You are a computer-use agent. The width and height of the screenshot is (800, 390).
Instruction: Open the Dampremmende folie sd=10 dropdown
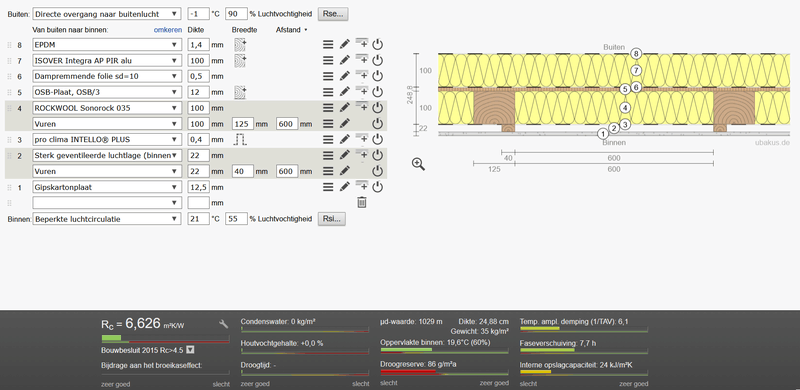[x=107, y=76]
